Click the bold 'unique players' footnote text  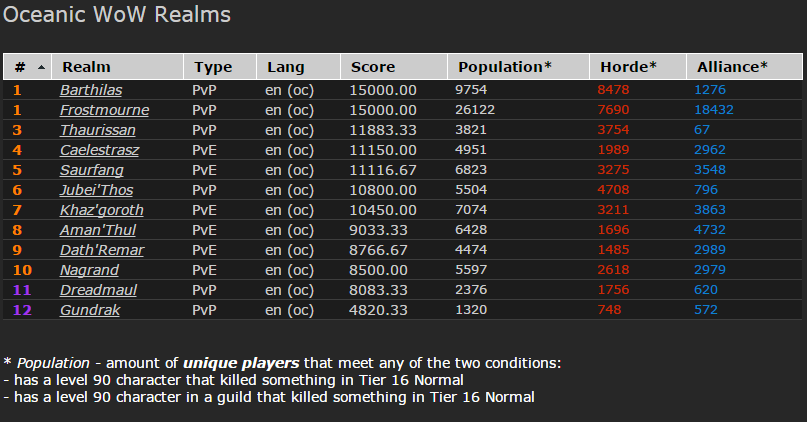pyautogui.click(x=241, y=363)
